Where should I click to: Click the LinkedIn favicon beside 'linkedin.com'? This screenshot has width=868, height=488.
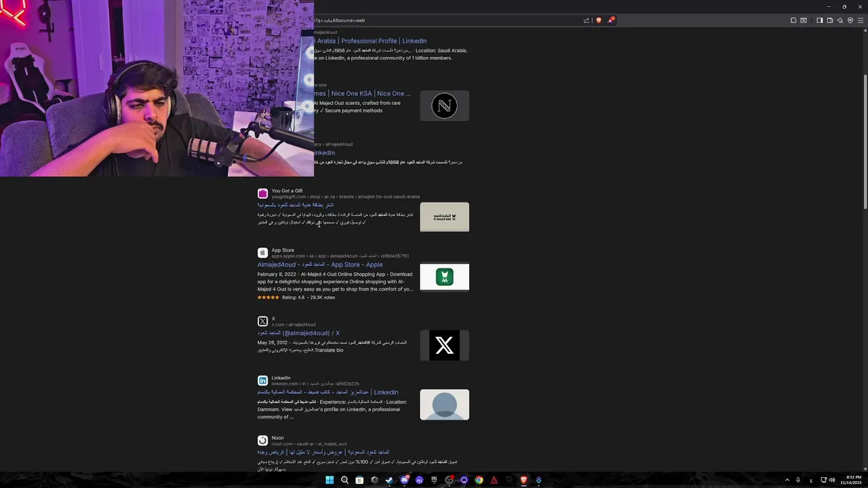coord(262,380)
